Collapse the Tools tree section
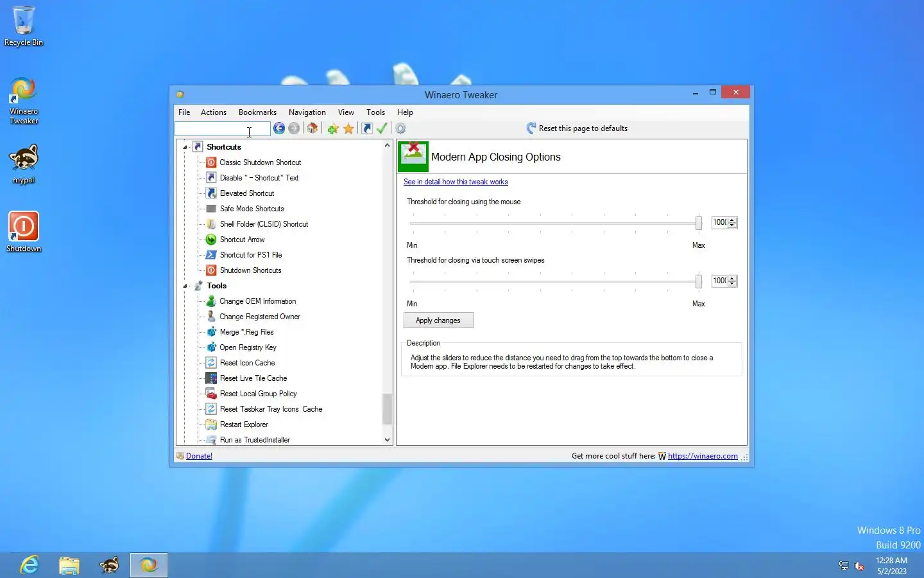 click(185, 286)
